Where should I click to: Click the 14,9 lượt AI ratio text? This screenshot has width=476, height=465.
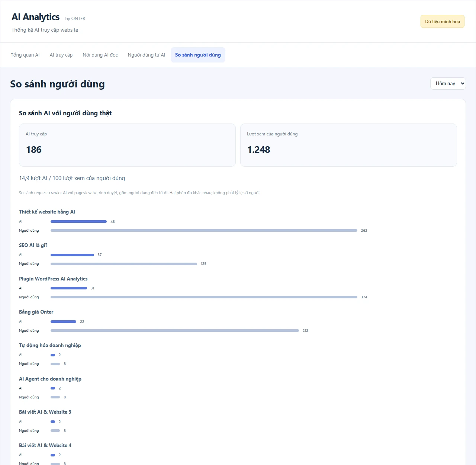[72, 178]
